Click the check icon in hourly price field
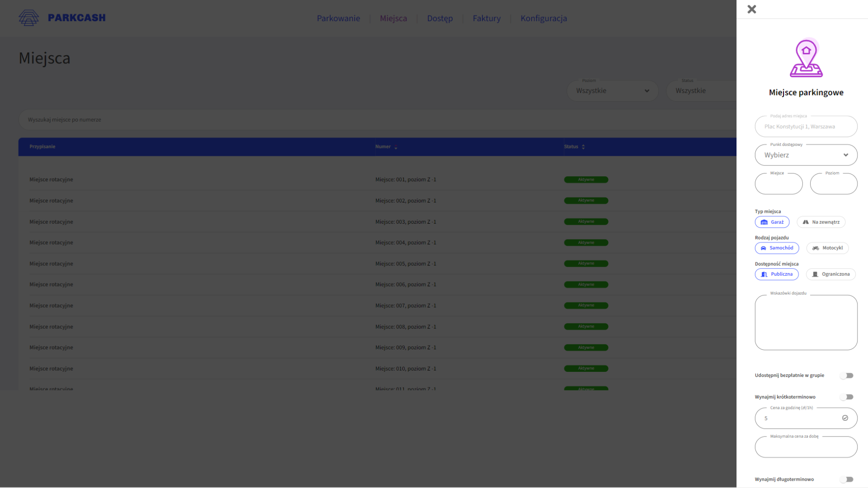 (845, 418)
